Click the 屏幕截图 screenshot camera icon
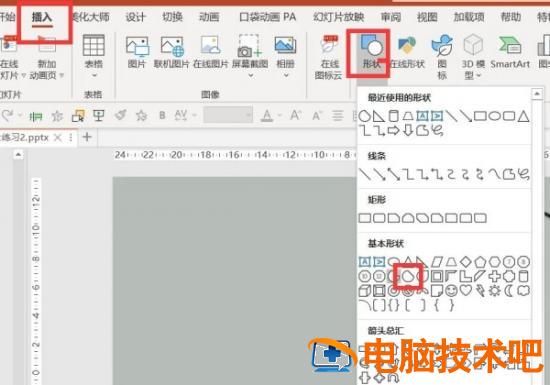 [250, 46]
